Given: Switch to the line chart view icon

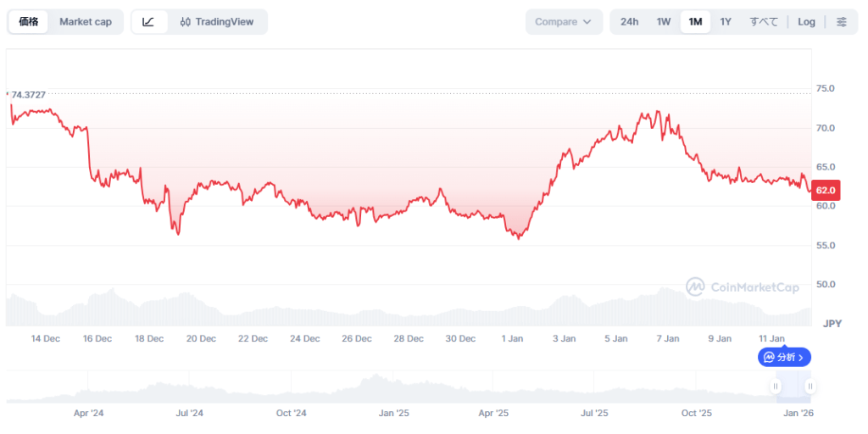Looking at the screenshot, I should click(x=149, y=22).
